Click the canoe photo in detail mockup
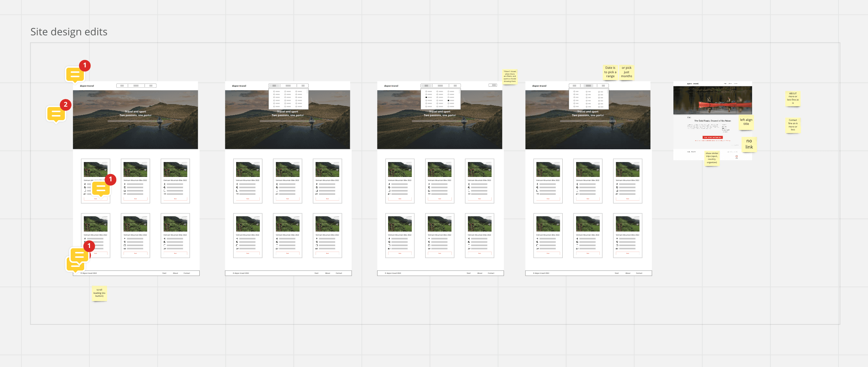 (712, 100)
